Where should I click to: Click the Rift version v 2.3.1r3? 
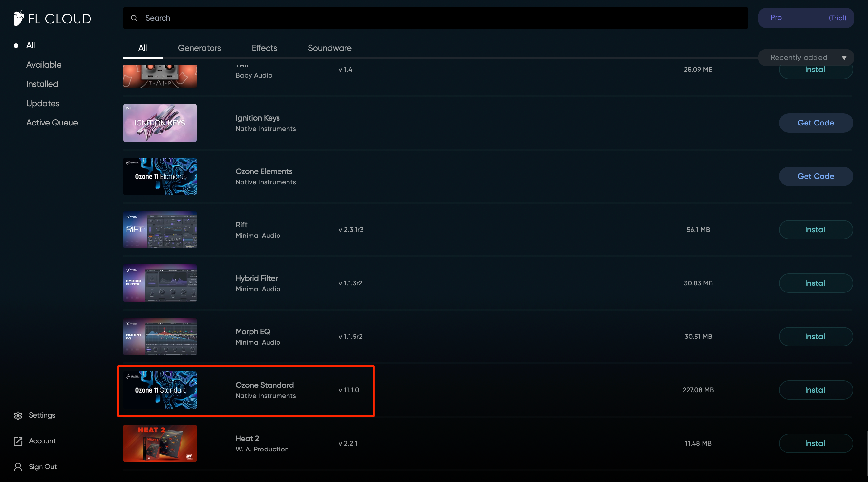coord(351,230)
